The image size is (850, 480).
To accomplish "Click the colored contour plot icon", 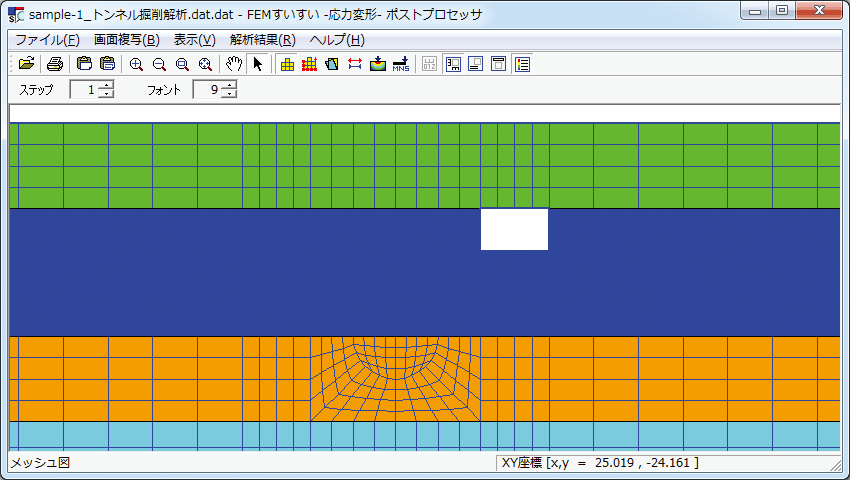I will coord(378,64).
